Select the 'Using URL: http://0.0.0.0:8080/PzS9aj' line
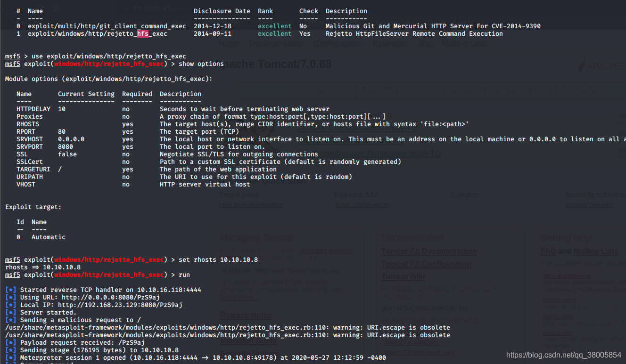 pos(82,297)
